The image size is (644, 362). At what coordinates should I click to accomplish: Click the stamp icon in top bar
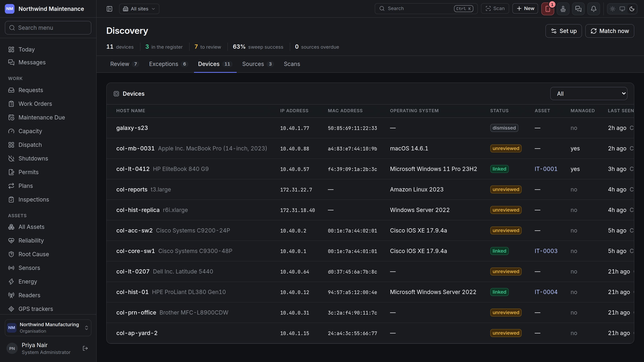coord(563,9)
